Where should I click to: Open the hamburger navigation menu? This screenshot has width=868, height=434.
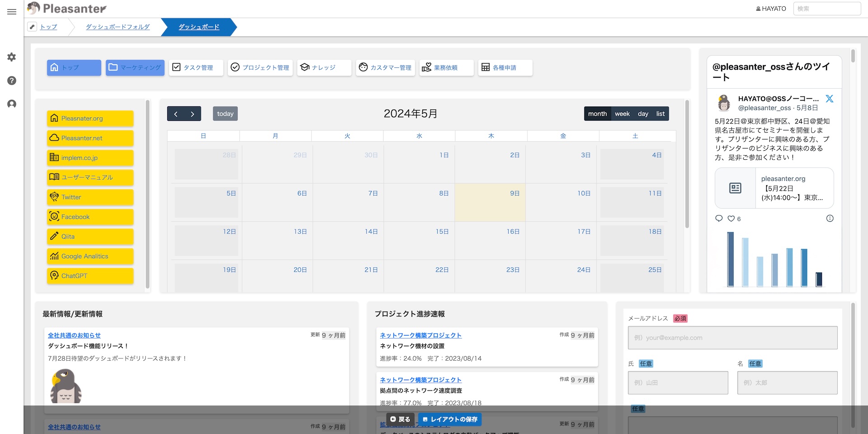pos(12,12)
